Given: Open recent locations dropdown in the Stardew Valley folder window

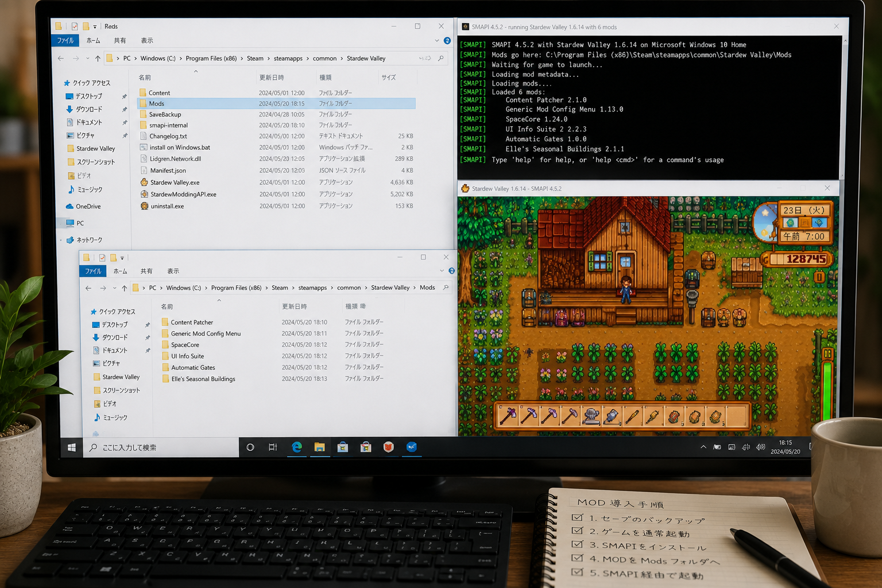Looking at the screenshot, I should (x=87, y=59).
